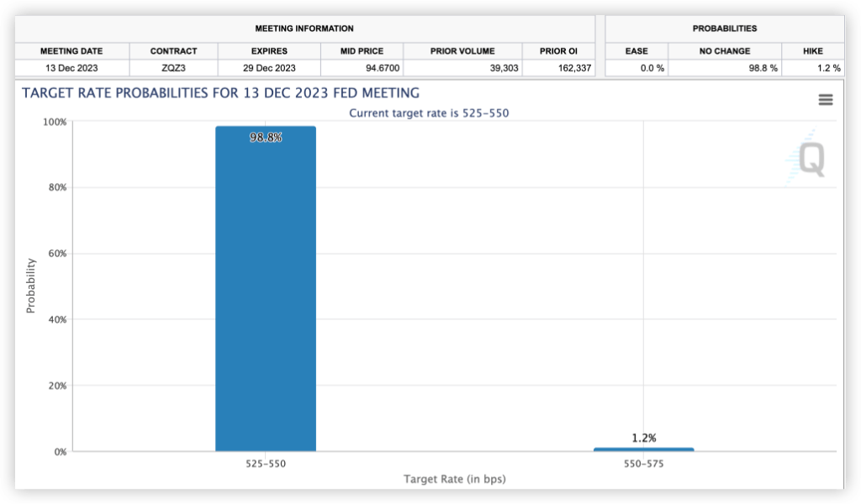The height and width of the screenshot is (504, 861).
Task: Click the 525-550 x-axis label
Action: [266, 464]
